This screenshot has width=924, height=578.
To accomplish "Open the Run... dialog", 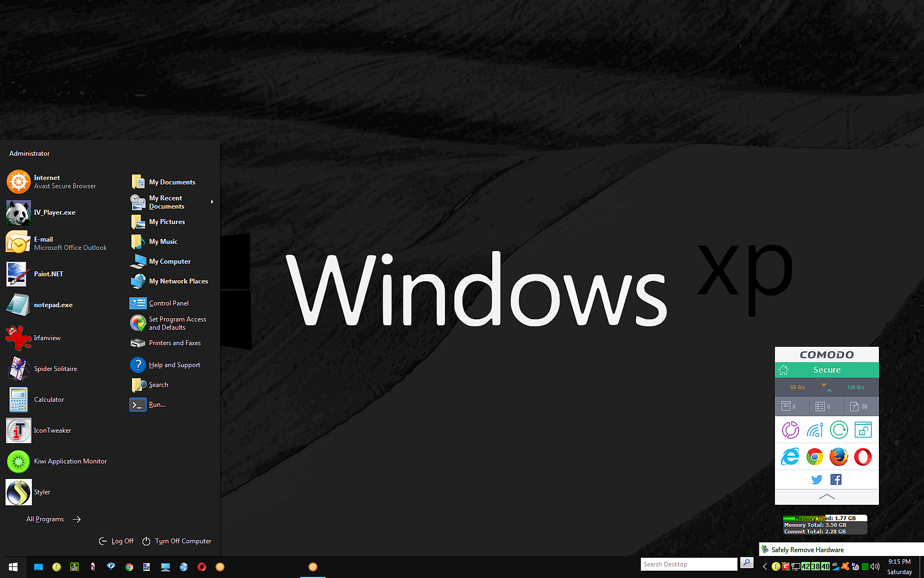I will [172, 405].
